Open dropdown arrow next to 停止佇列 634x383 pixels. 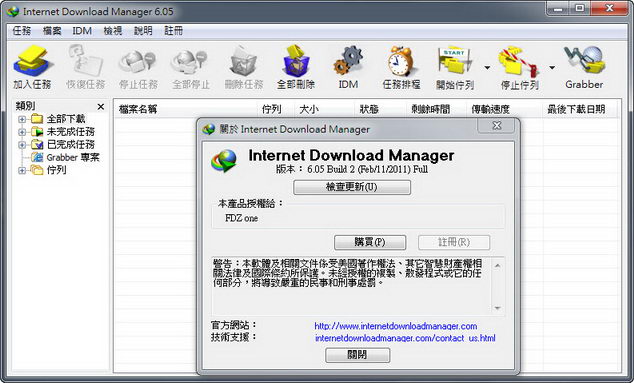(x=552, y=68)
